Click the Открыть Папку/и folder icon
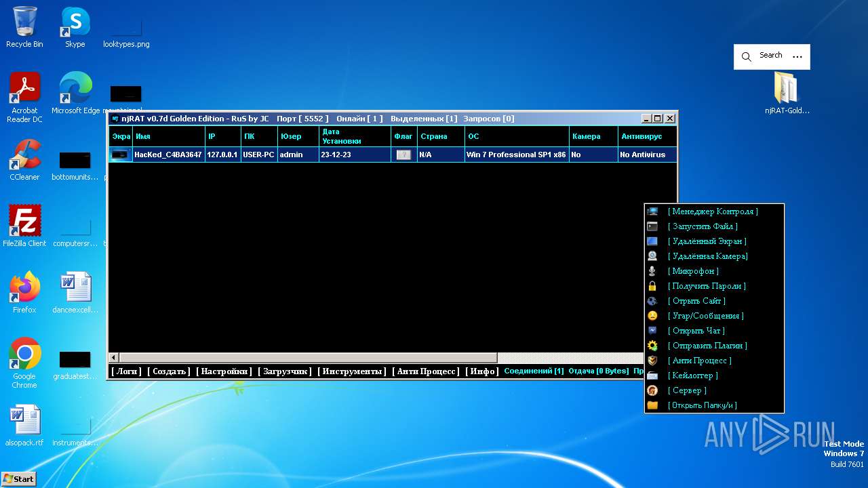This screenshot has height=488, width=868. 652,405
